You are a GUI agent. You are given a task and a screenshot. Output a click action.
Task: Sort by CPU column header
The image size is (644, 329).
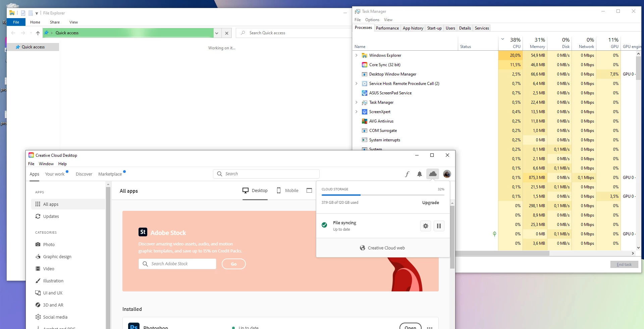click(x=510, y=43)
